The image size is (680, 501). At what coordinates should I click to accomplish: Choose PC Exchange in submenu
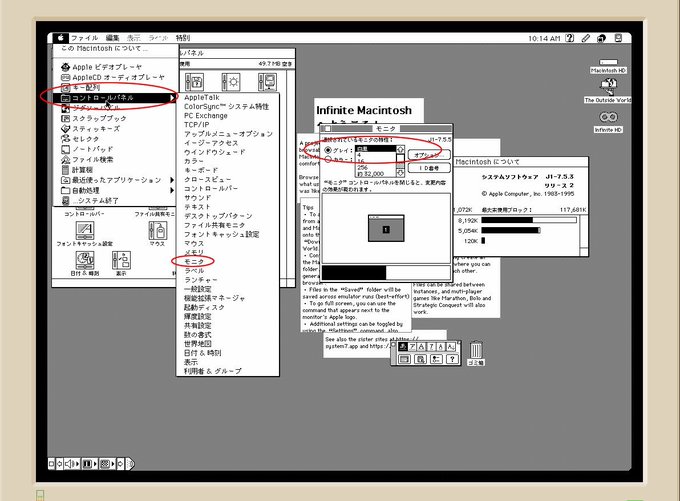(228, 116)
